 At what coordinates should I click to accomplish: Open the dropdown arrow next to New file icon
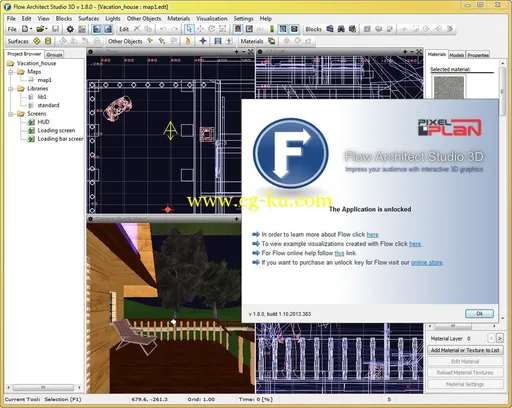31,29
